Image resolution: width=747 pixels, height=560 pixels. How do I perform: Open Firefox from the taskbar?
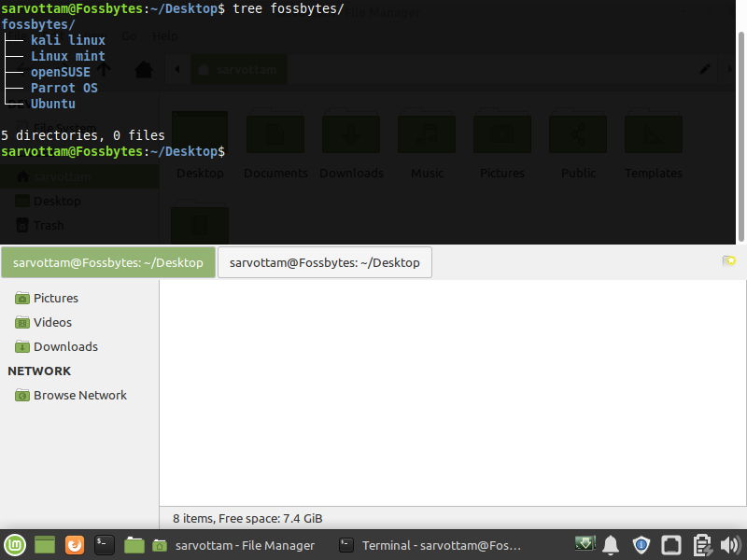click(x=74, y=545)
